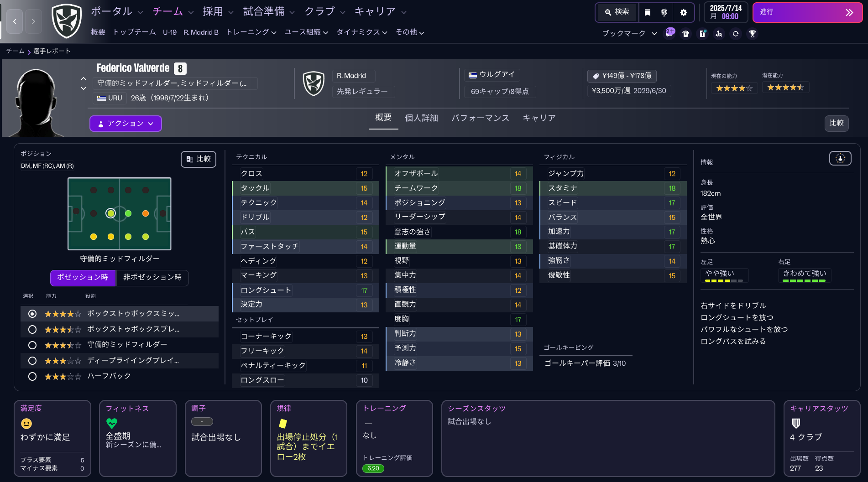The height and width of the screenshot is (482, 868).
Task: Click the search 検索 field
Action: [617, 12]
